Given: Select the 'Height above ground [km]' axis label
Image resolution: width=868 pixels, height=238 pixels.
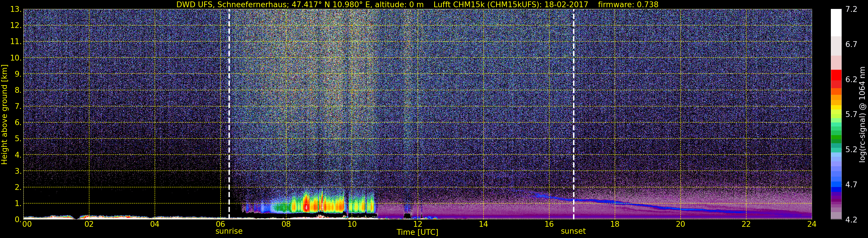Looking at the screenshot, I should [x=4, y=114].
